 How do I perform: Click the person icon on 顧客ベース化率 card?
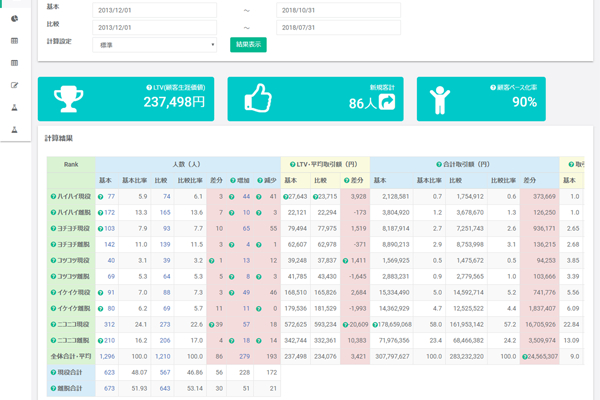tap(440, 98)
